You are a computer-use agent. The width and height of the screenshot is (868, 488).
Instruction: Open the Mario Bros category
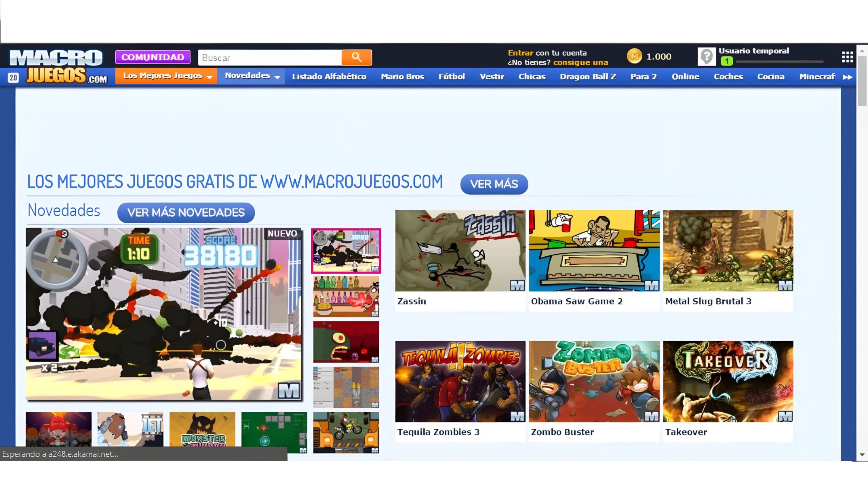pos(402,77)
